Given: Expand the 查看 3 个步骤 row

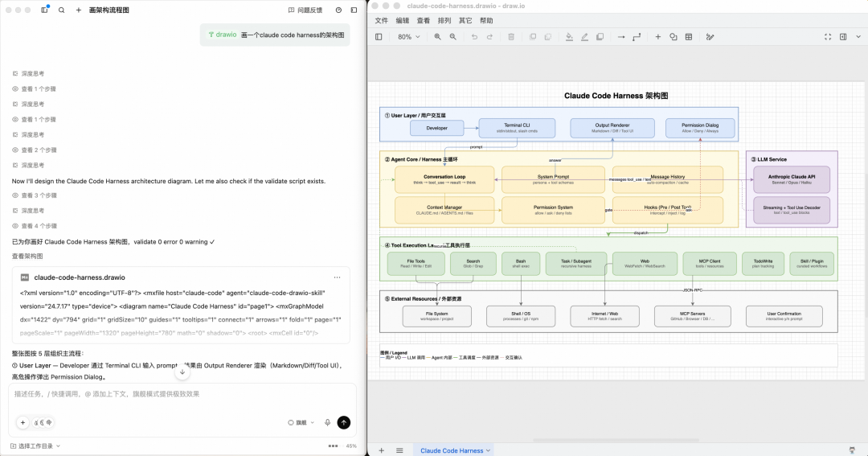Looking at the screenshot, I should [35, 195].
